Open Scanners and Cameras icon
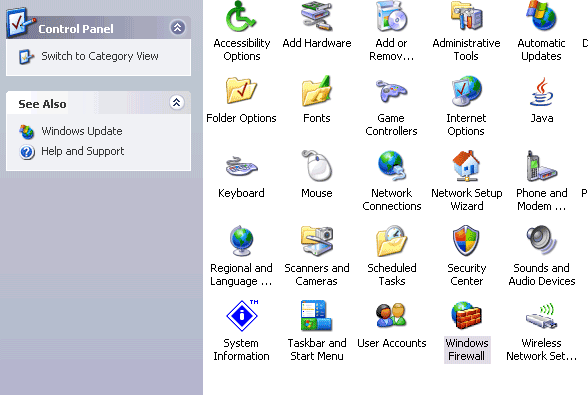This screenshot has width=588, height=395. [x=317, y=240]
